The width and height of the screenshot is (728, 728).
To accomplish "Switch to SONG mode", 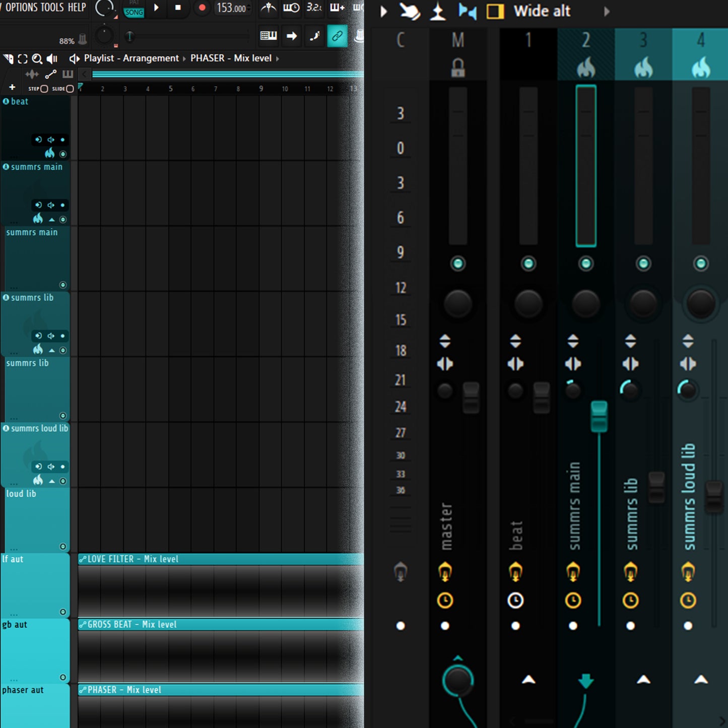I will coord(134,12).
